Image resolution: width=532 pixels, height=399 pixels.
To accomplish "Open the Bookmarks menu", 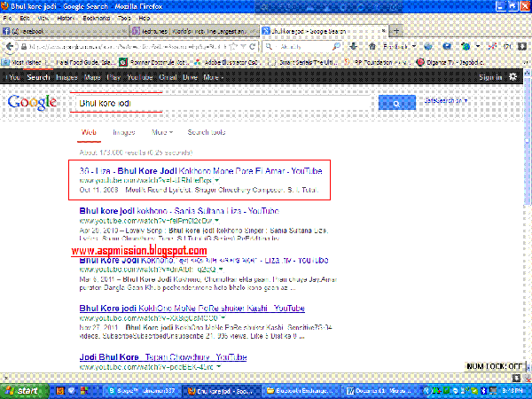I will 97,19.
